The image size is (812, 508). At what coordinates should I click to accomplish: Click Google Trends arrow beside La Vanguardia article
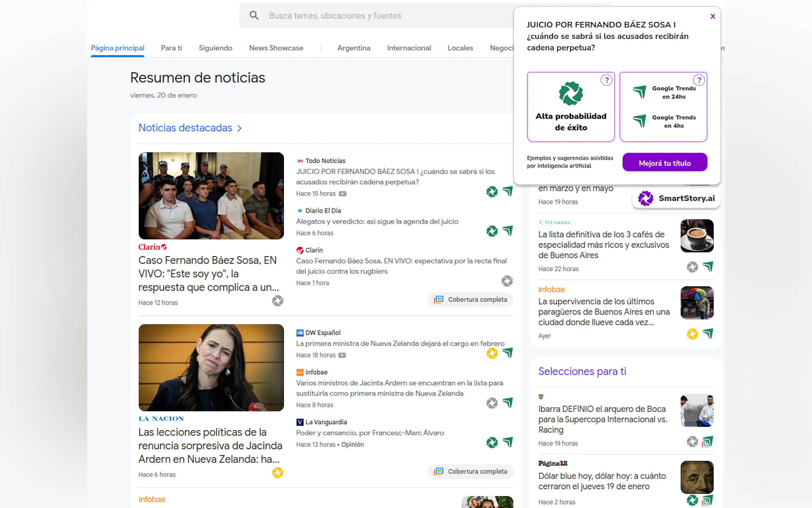point(508,442)
